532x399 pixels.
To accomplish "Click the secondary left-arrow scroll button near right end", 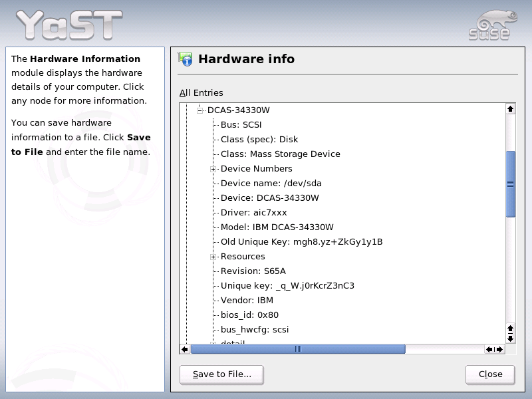I will click(489, 349).
